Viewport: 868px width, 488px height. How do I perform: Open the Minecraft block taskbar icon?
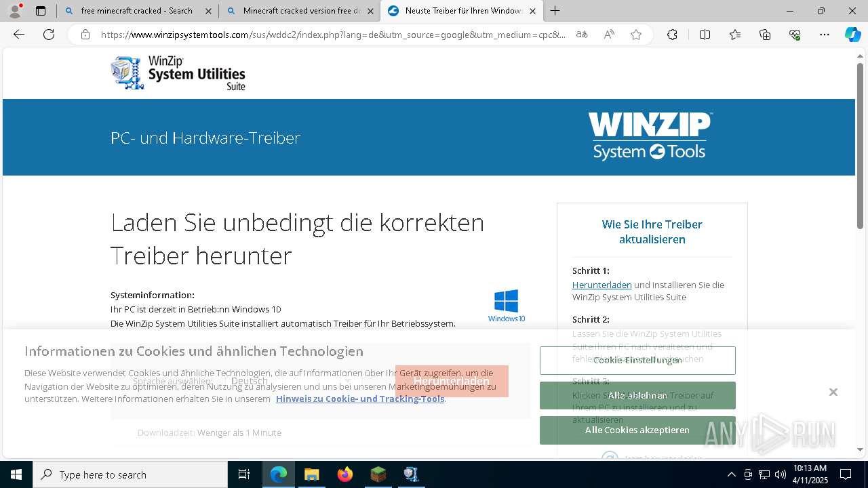pos(378,474)
